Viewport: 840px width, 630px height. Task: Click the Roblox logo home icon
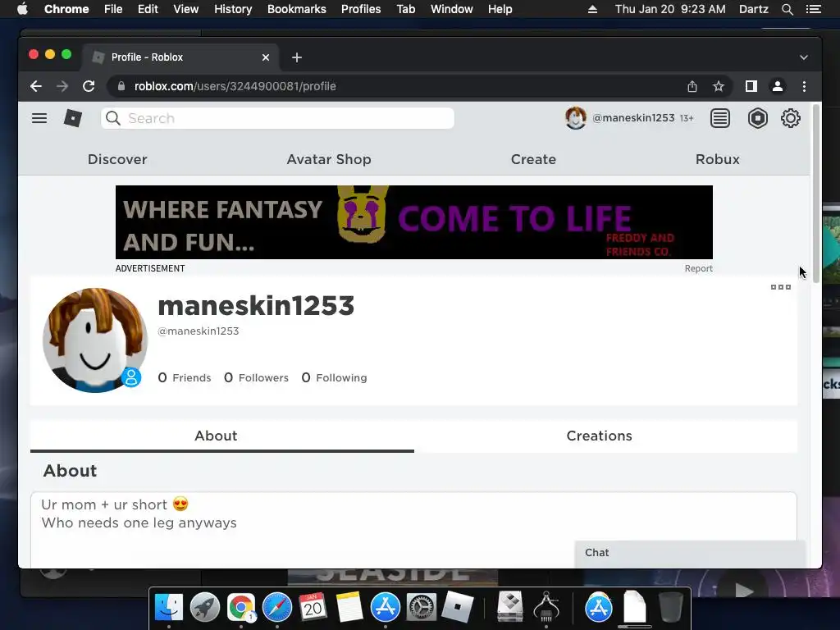point(73,118)
